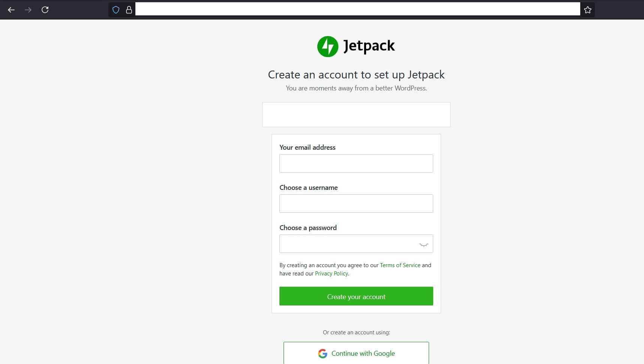Click the blank notice box above form
The width and height of the screenshot is (644, 364).
(x=356, y=114)
